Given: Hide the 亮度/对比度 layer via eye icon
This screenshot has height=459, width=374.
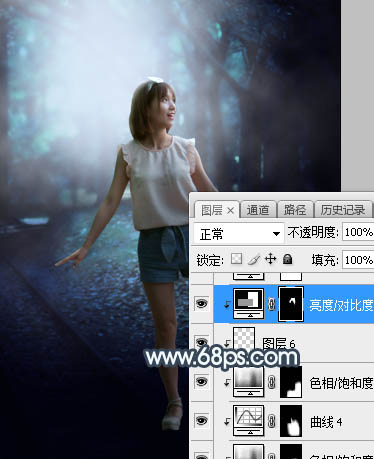Looking at the screenshot, I should click(x=202, y=304).
